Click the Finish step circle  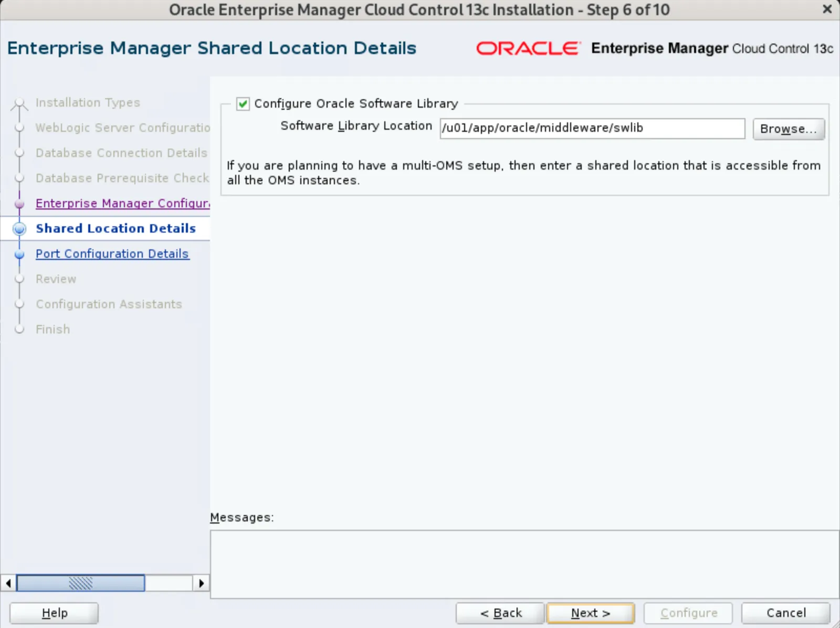[19, 329]
